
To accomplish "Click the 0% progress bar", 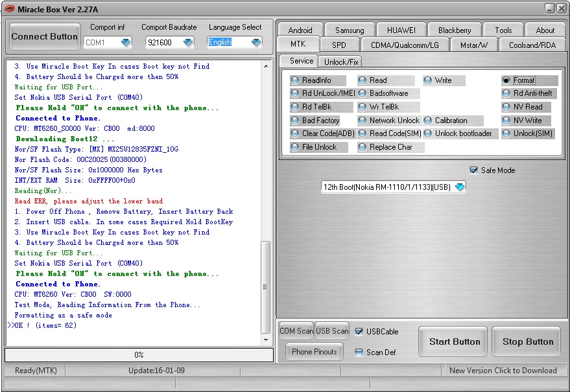I will coord(139,355).
